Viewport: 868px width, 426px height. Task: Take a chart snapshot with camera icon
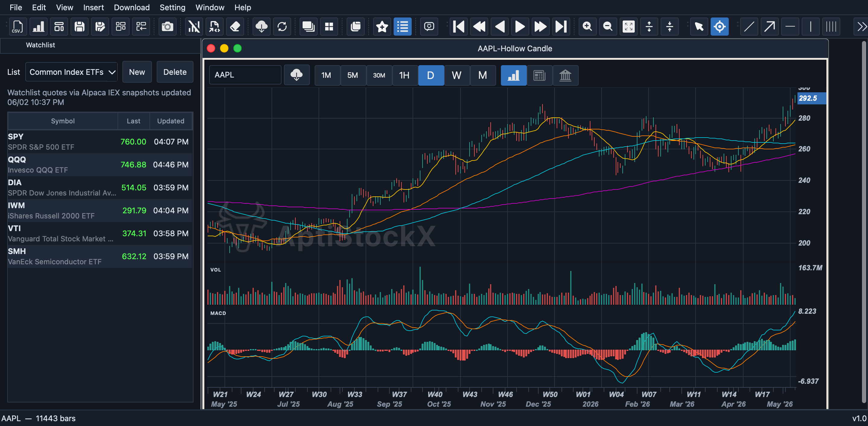click(x=168, y=26)
